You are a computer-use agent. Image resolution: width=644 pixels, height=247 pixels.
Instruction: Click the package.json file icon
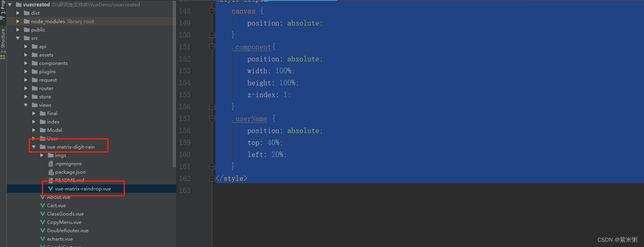pyautogui.click(x=51, y=172)
